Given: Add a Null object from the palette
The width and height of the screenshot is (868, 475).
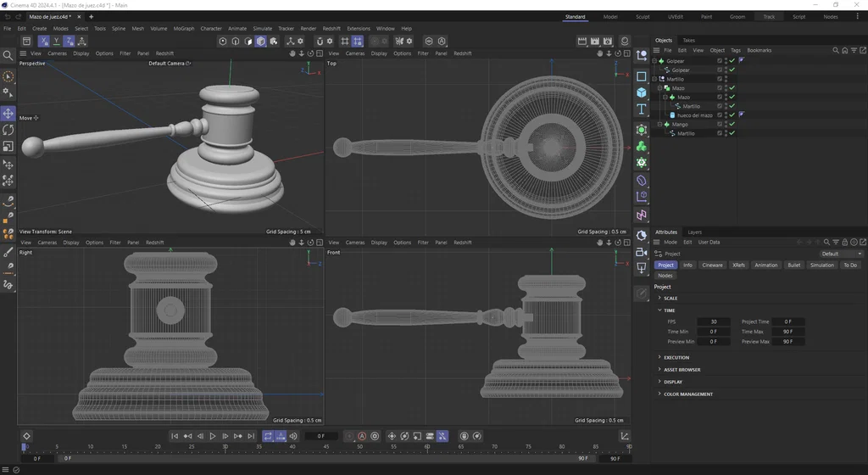Looking at the screenshot, I should pyautogui.click(x=642, y=55).
